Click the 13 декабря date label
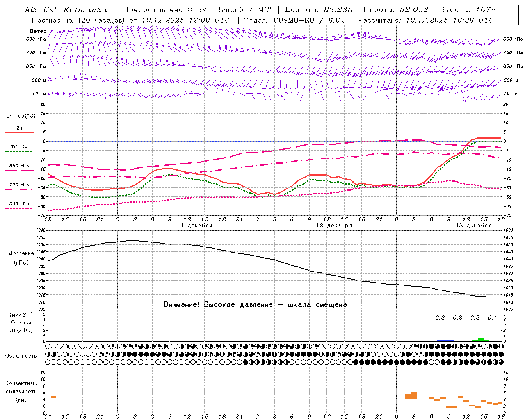 click(473, 226)
